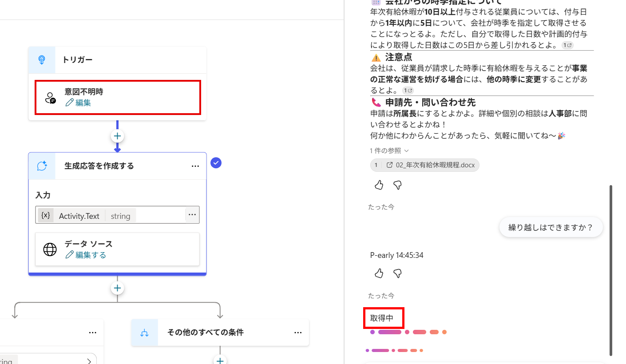This screenshot has height=364, width=626.
Task: Click the 繰り越しはできますか？ message bubble
Action: coord(551,228)
